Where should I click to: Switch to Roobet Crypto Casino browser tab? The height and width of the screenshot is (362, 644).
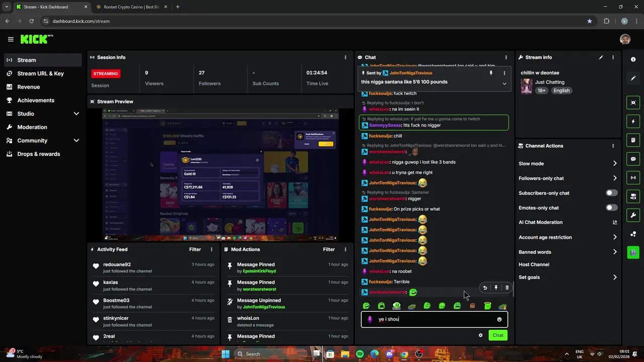click(x=132, y=7)
